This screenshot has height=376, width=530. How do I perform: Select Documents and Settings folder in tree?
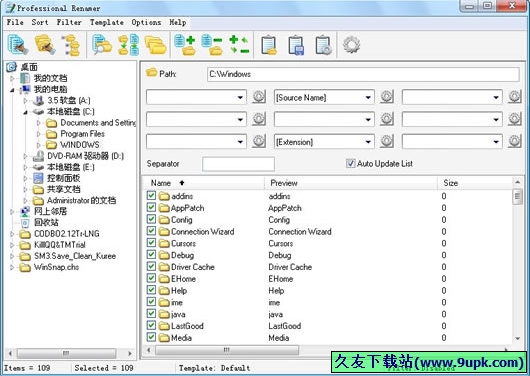98,123
